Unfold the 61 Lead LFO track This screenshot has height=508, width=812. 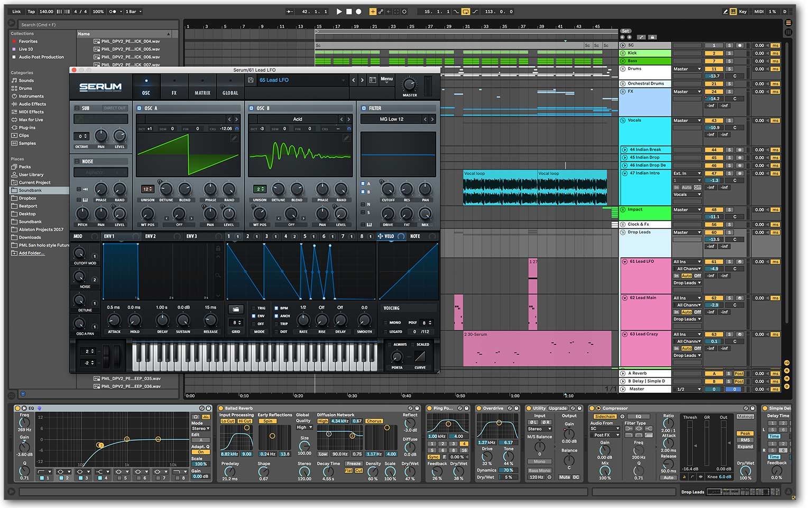pyautogui.click(x=624, y=261)
